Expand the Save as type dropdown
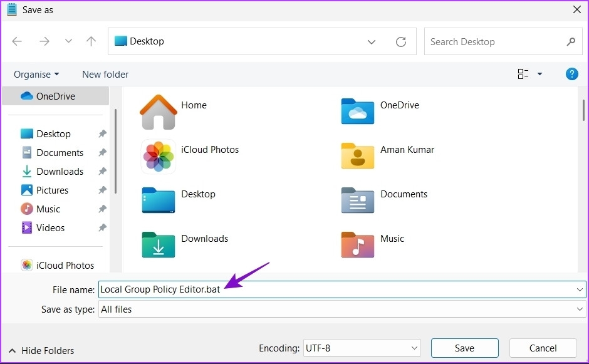The image size is (589, 364). click(581, 309)
